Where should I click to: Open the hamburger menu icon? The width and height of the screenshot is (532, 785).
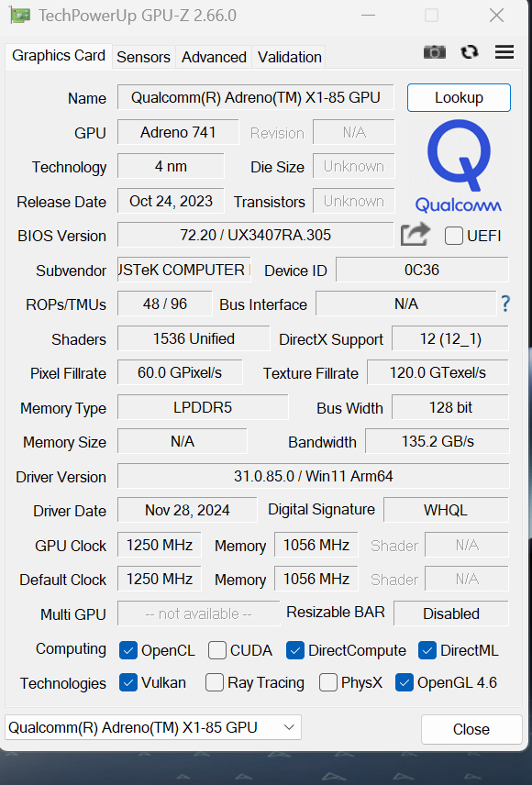(504, 52)
